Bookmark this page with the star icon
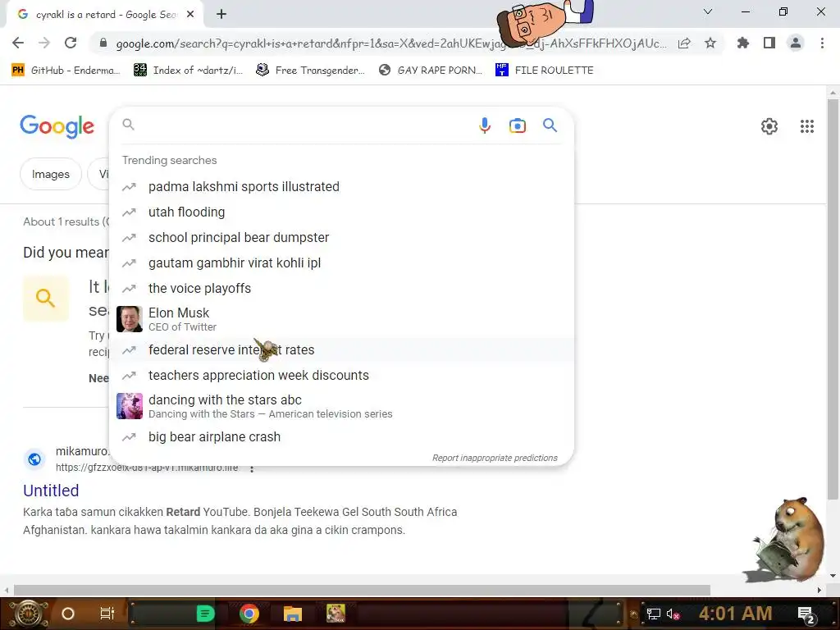This screenshot has width=840, height=630. [x=710, y=43]
